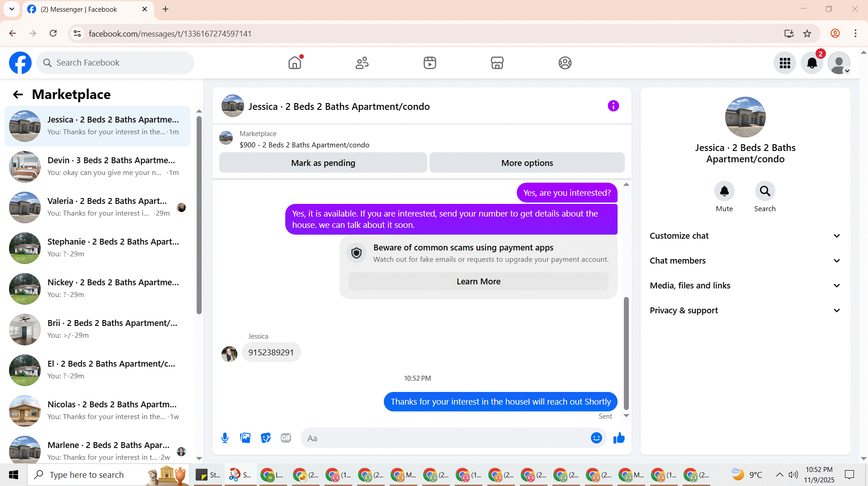Viewport: 868px width, 486px height.
Task: Open the $900 2 Beds 2 Baths listing link
Action: coord(304,145)
